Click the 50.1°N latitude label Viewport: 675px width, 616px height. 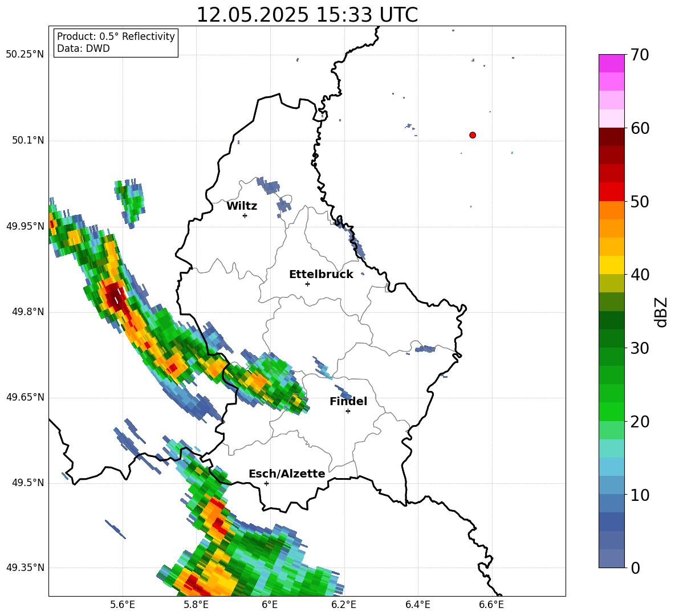28,140
